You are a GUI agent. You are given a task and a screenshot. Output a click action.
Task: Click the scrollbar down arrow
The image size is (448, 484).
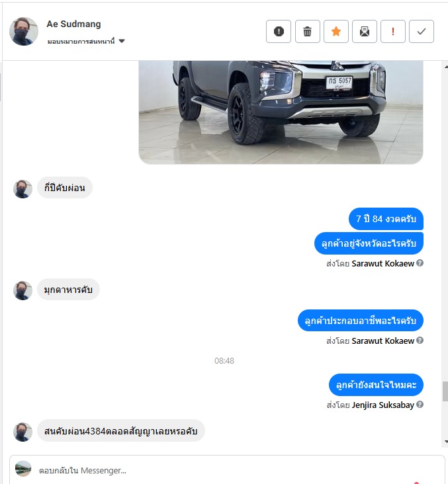tap(446, 442)
